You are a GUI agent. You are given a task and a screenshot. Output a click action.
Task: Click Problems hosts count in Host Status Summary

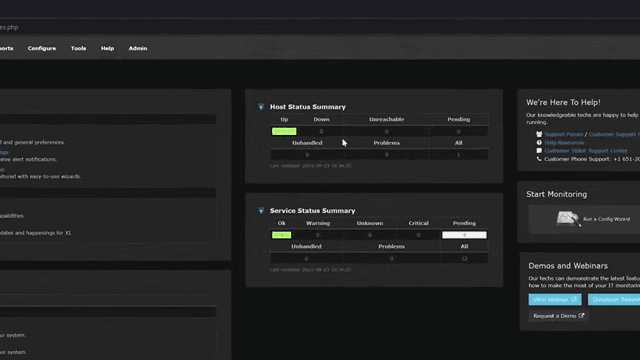(x=387, y=155)
